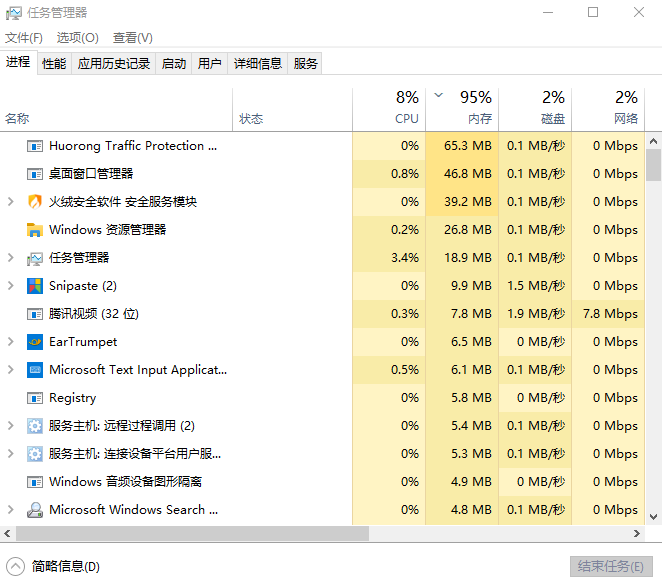Switch to the 启动 tab

click(174, 64)
